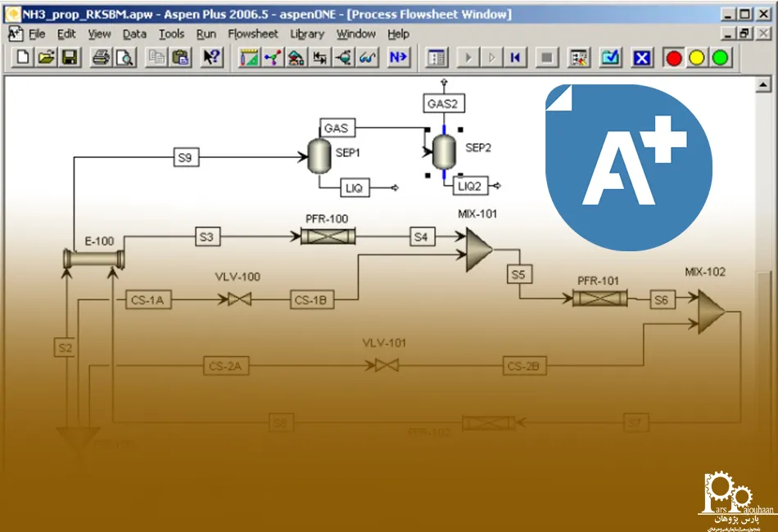
Task: Open Print Preview from the toolbar
Action: pos(124,58)
